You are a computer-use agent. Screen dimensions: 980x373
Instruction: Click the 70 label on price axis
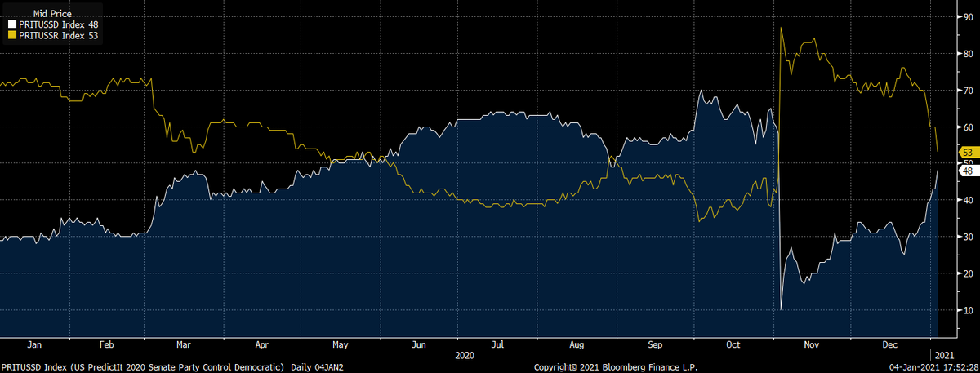(968, 90)
